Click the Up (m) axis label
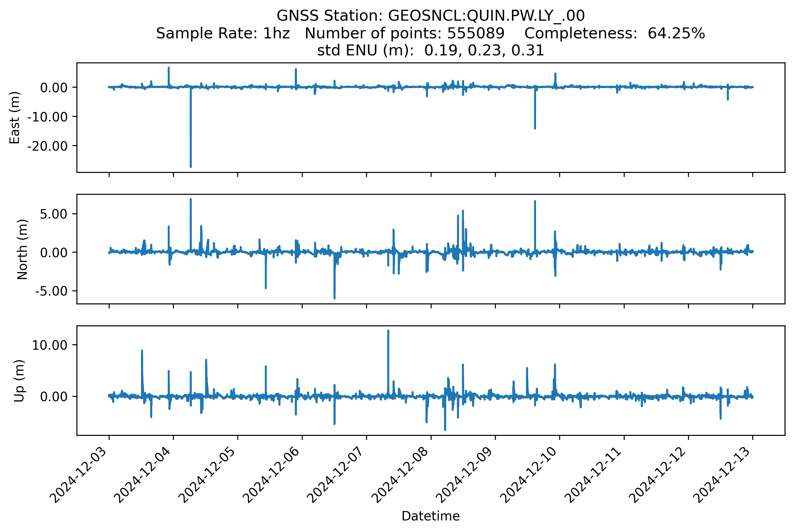This screenshot has width=794, height=532. tap(19, 381)
